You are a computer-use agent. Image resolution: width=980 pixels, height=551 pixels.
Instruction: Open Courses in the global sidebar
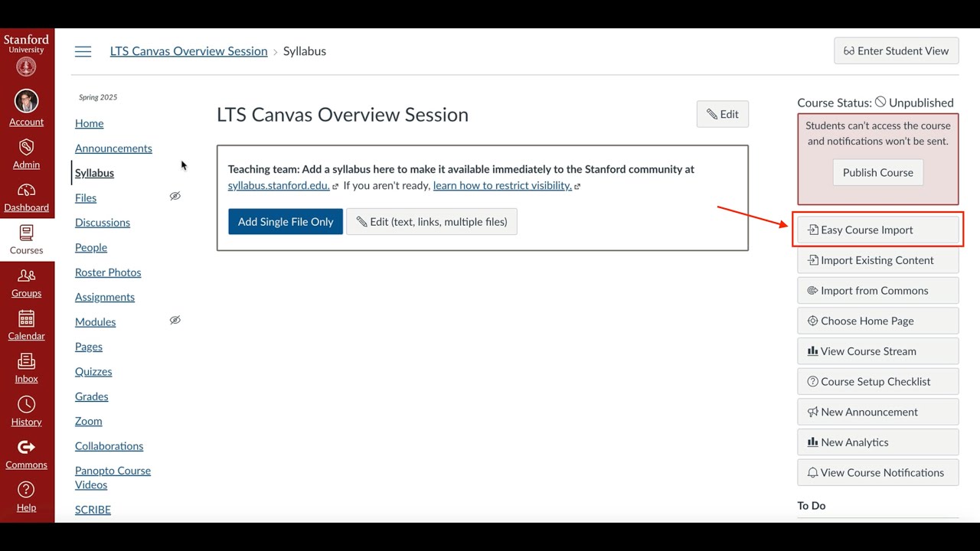click(27, 240)
